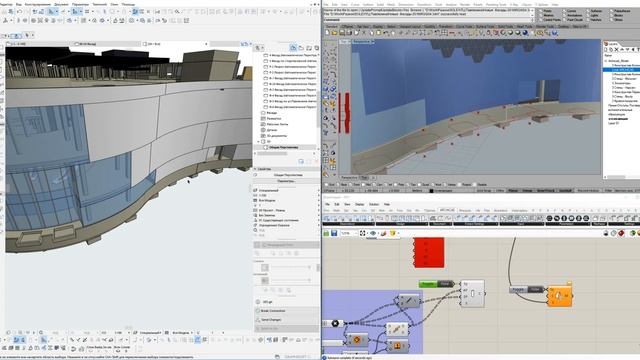The width and height of the screenshot is (640, 360).
Task: Select Фасады item in Archicad Navigator
Action: pyautogui.click(x=271, y=113)
